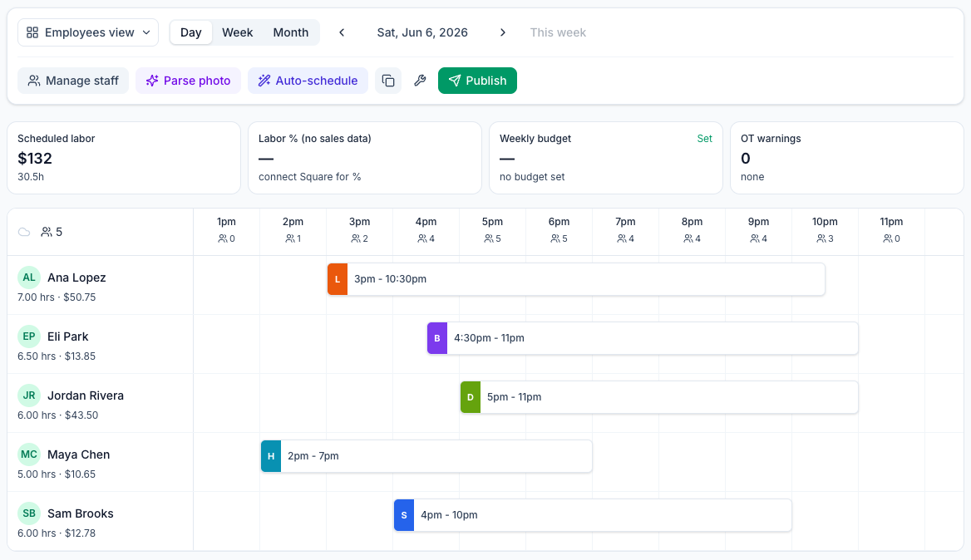Image resolution: width=971 pixels, height=560 pixels.
Task: Click Ana Lopez's AL avatar
Action: 29,278
